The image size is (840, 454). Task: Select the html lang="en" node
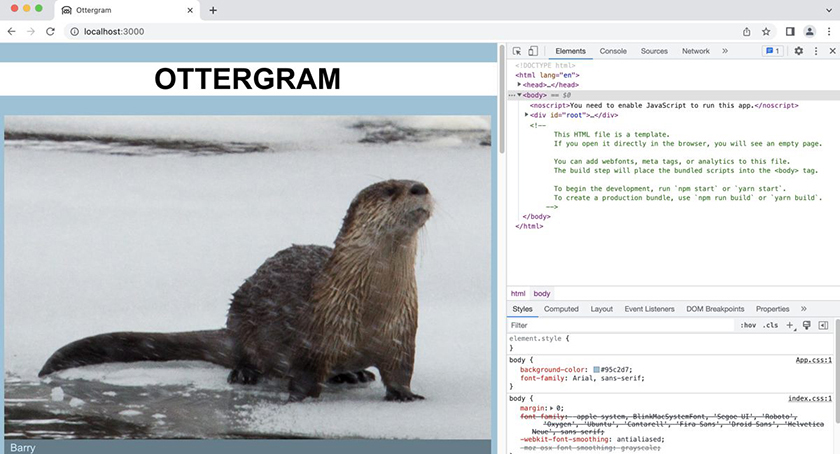[547, 75]
